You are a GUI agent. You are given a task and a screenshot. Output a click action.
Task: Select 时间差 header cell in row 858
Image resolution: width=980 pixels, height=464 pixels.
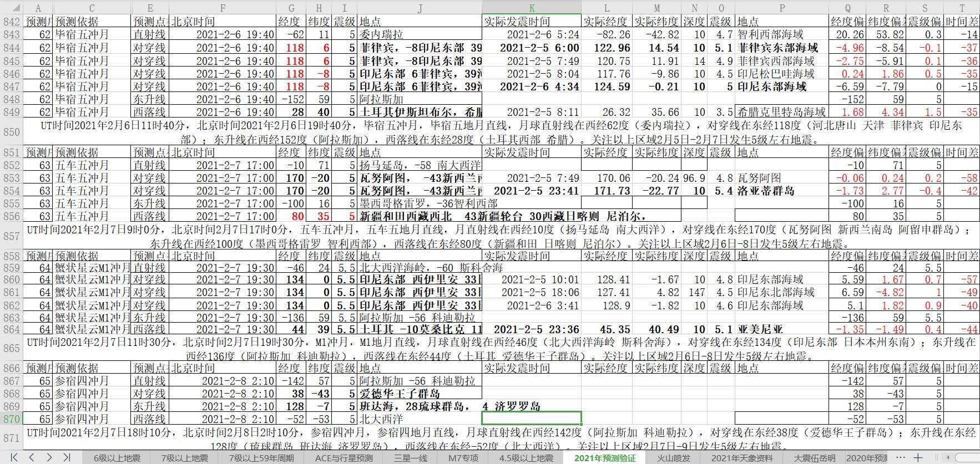point(962,256)
